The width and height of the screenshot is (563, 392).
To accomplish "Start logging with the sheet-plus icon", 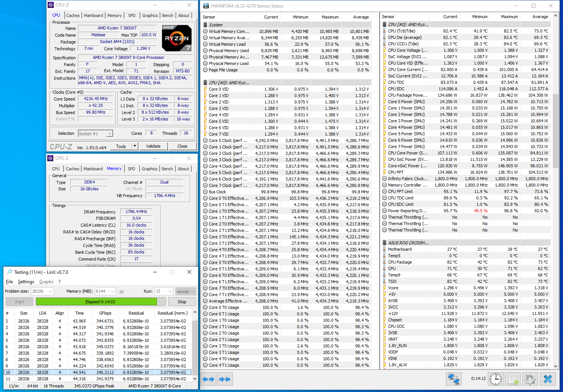I will click(513, 379).
